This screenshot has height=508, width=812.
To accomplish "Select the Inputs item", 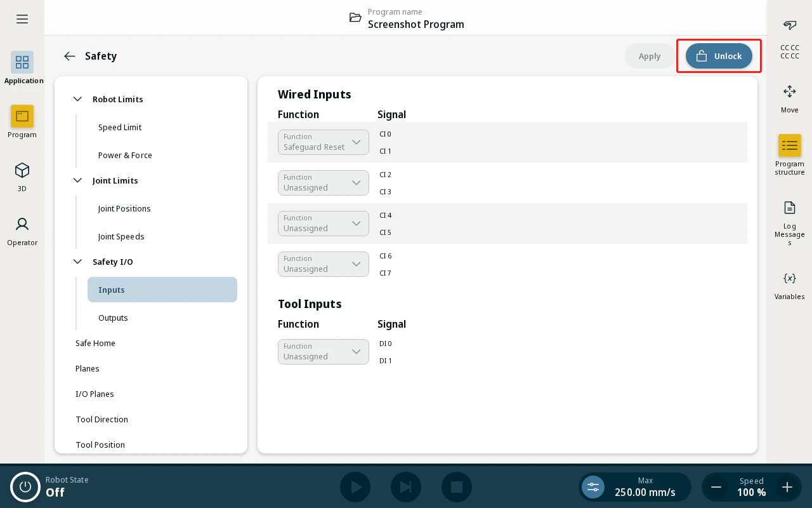I will [x=162, y=290].
